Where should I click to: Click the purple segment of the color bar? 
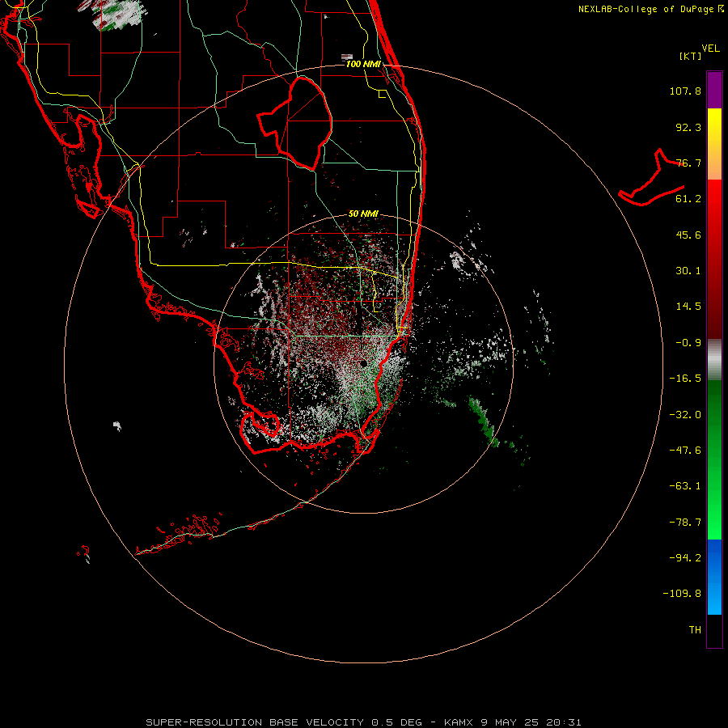point(714,91)
